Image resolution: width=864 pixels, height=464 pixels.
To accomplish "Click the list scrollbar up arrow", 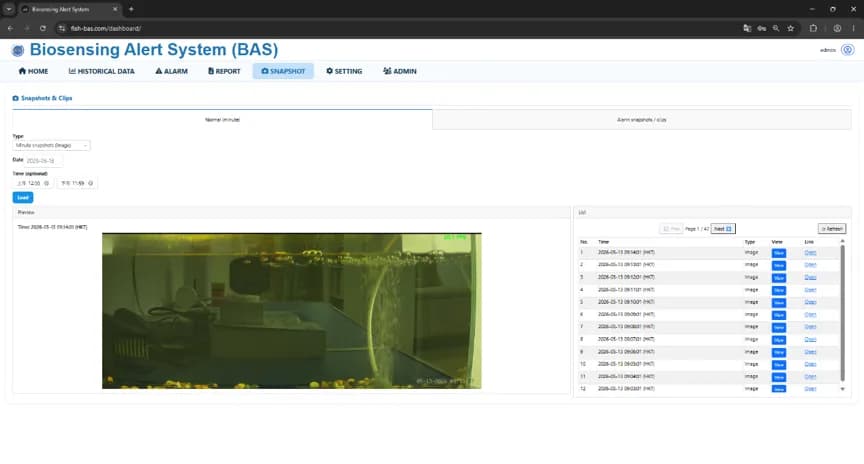I will pos(842,241).
